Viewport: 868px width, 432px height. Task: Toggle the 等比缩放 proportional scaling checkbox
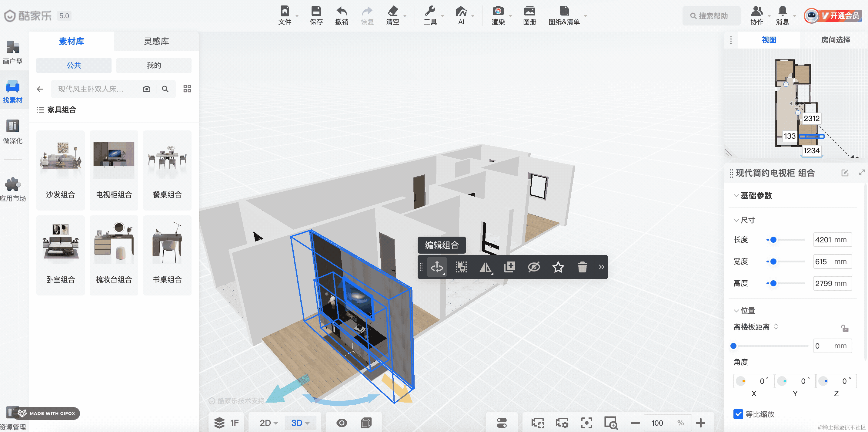[x=738, y=414]
